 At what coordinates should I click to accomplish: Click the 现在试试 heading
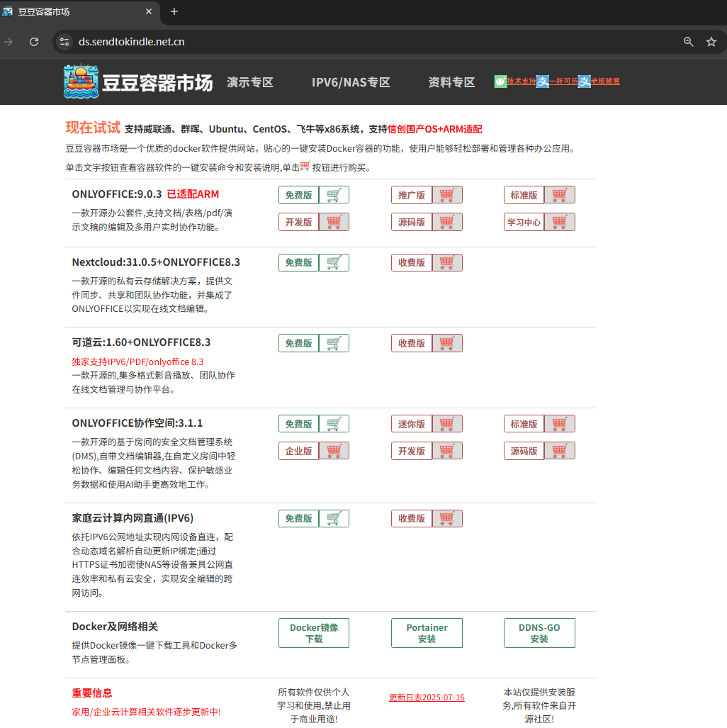(x=93, y=127)
